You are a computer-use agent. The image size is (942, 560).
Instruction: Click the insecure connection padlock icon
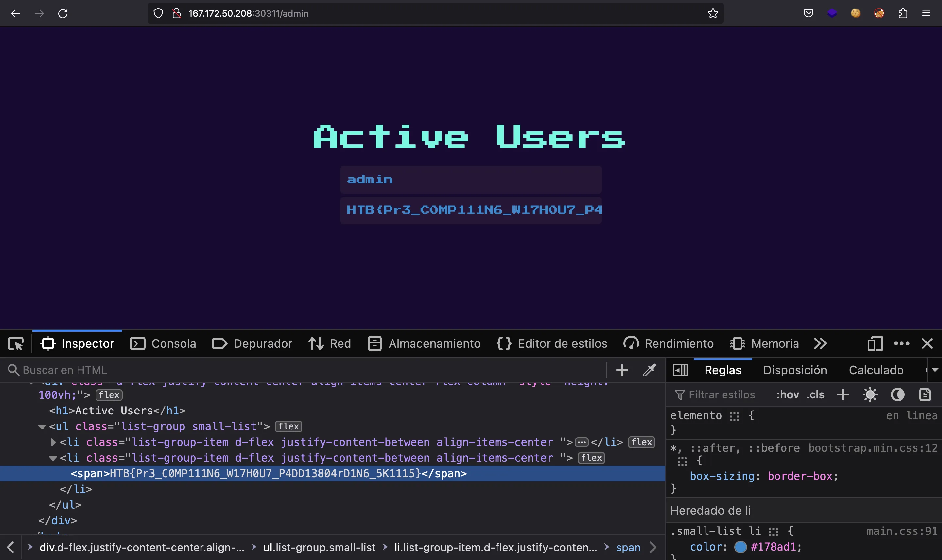tap(177, 14)
